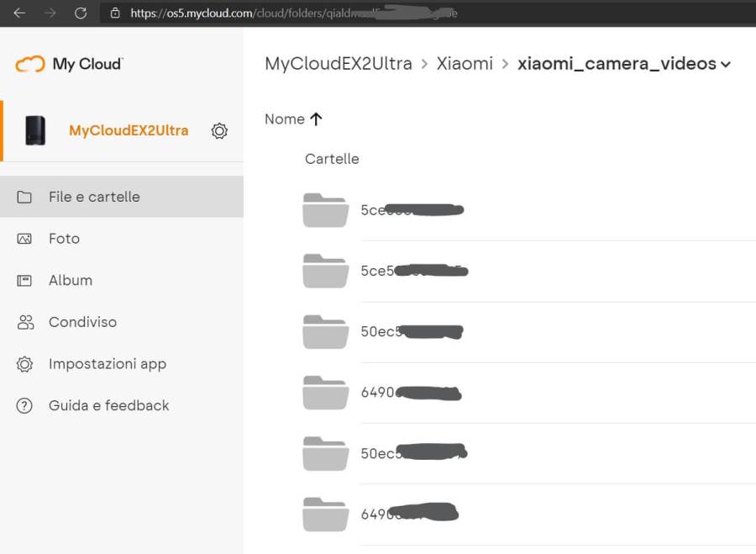Image resolution: width=756 pixels, height=554 pixels.
Task: Open File e cartelle section
Action: 94,197
